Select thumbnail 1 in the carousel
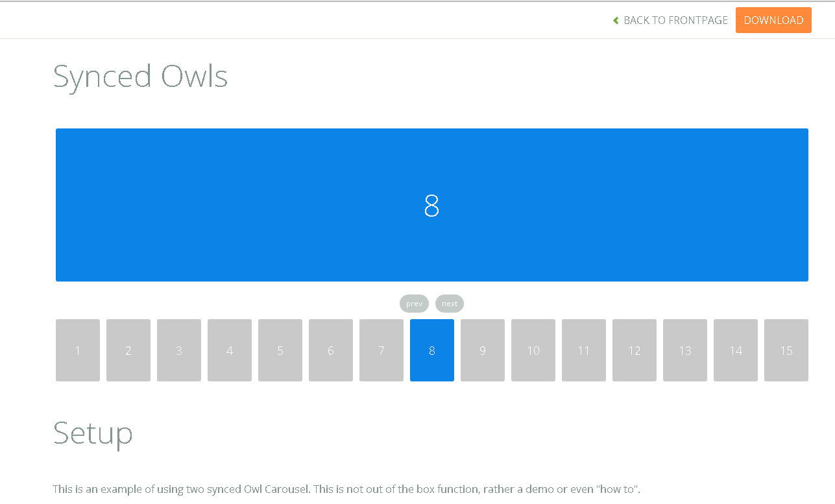 click(x=77, y=350)
